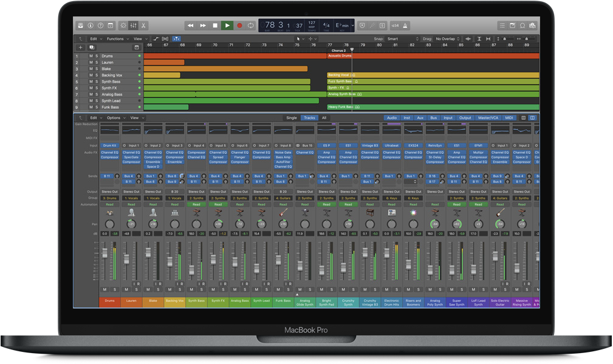Image resolution: width=613 pixels, height=364 pixels.
Task: Open the Snap dropdown set to Smart
Action: [402, 39]
